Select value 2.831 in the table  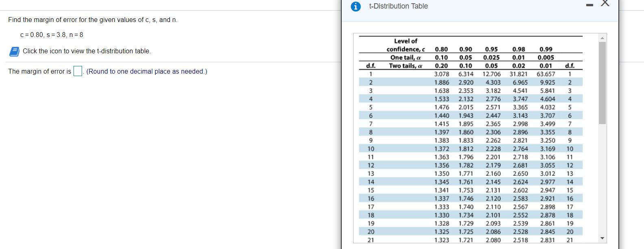(x=548, y=240)
